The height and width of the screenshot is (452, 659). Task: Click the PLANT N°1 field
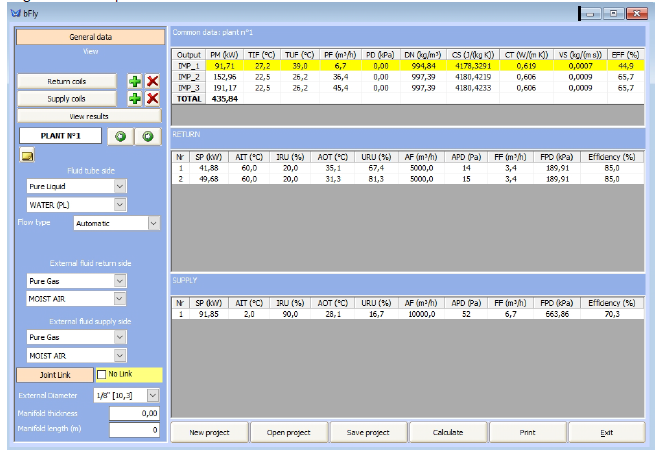(61, 136)
